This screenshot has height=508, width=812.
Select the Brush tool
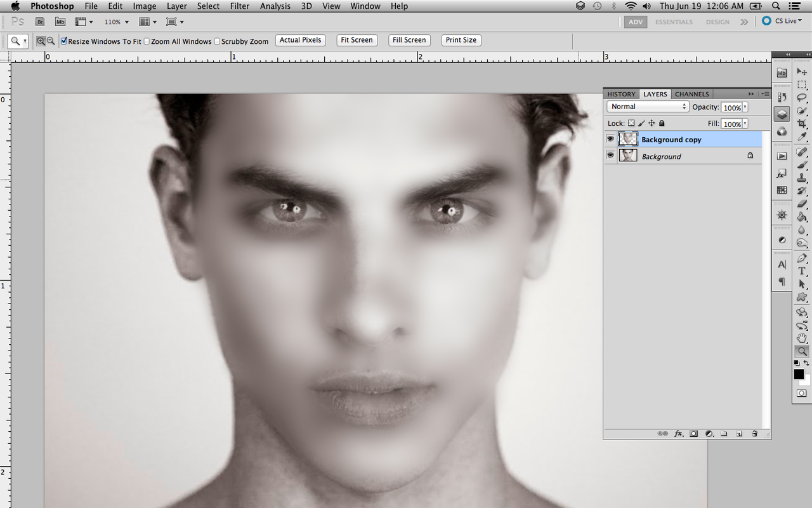click(x=802, y=165)
